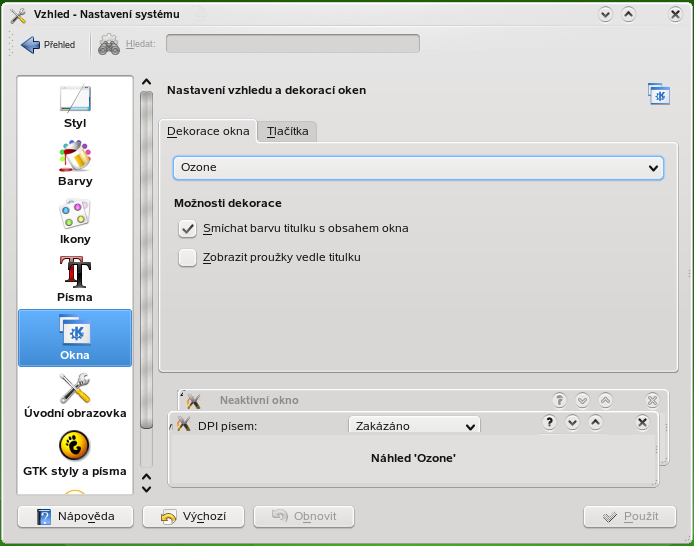Switch to the Dekorace okna tab
Screen dimensions: 694x546
tap(208, 131)
